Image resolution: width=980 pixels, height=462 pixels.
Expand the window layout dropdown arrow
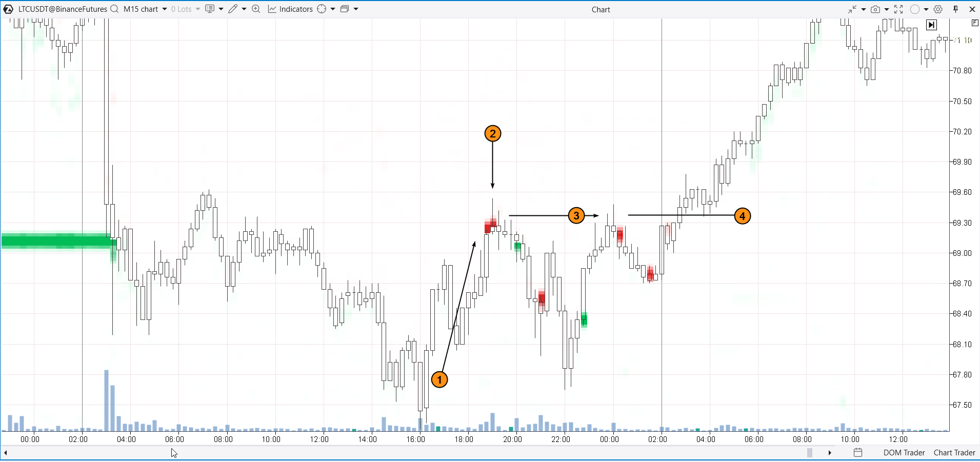tap(356, 9)
